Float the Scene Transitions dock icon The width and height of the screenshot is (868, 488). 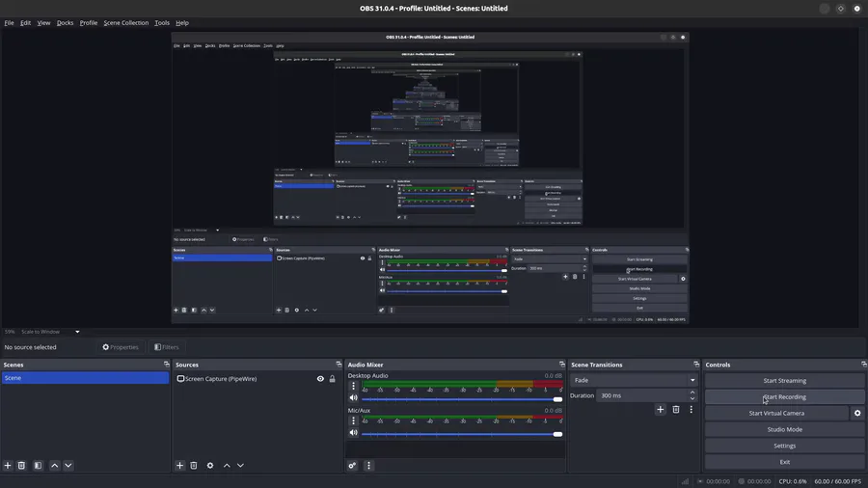click(x=695, y=364)
